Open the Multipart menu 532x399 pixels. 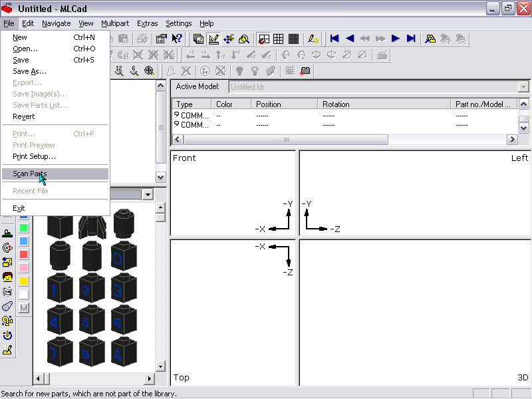point(115,23)
